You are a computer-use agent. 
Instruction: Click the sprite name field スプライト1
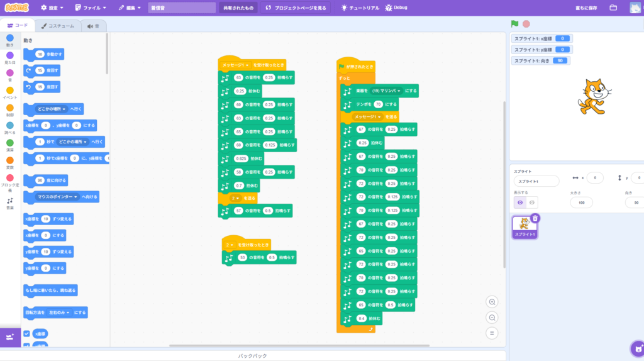tap(536, 181)
